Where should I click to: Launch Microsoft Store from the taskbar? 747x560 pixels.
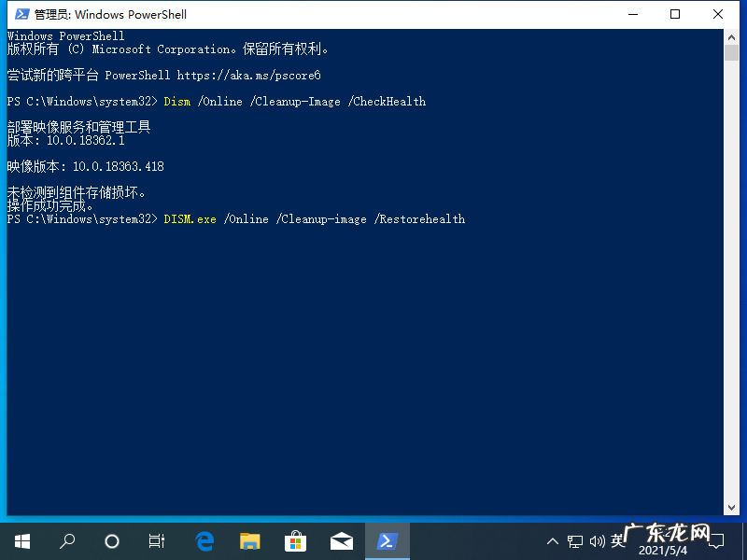pyautogui.click(x=295, y=540)
